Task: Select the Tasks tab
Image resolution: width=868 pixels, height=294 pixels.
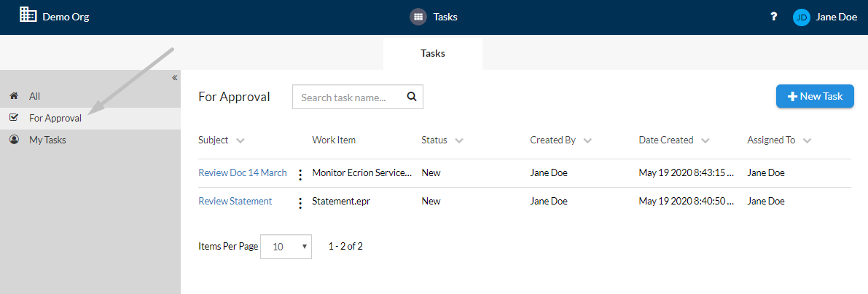Action: (x=433, y=54)
